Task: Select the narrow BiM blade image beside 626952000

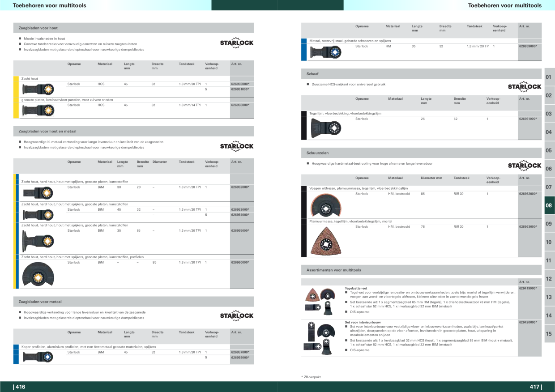Action: point(38,193)
